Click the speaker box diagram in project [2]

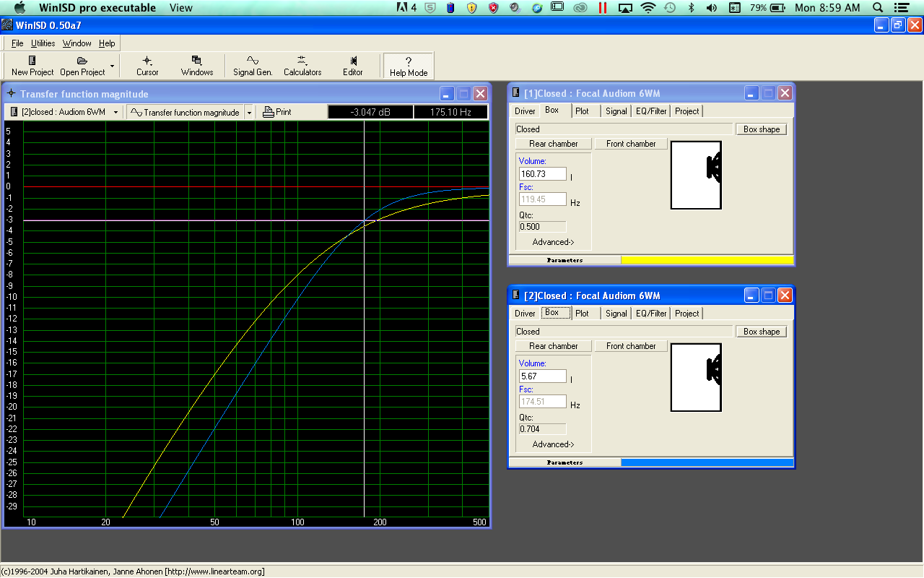696,378
